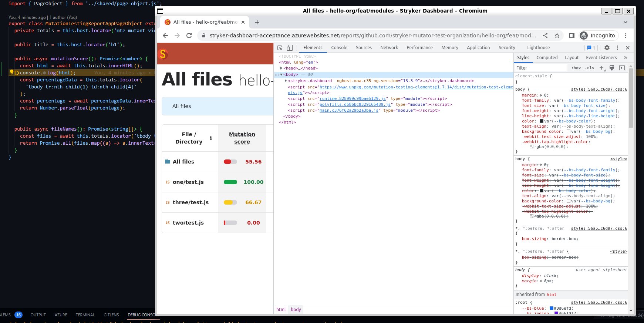Click the address bar URL field
The image size is (644, 323).
pyautogui.click(x=373, y=36)
